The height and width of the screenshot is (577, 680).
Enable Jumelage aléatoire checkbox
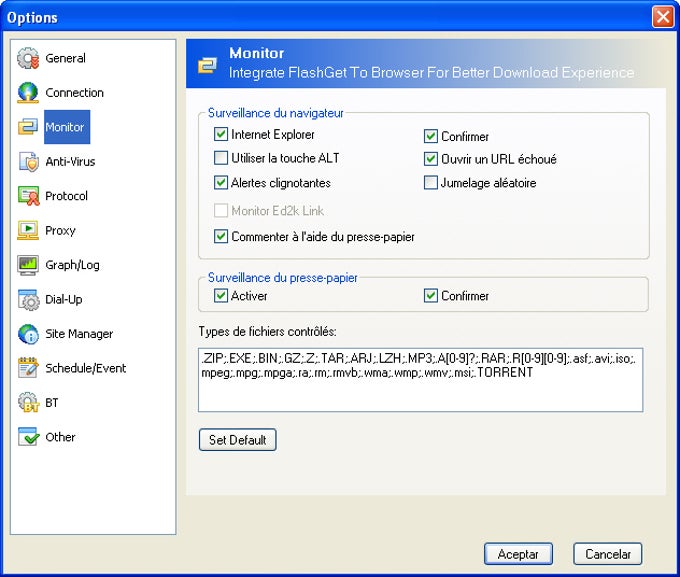431,183
